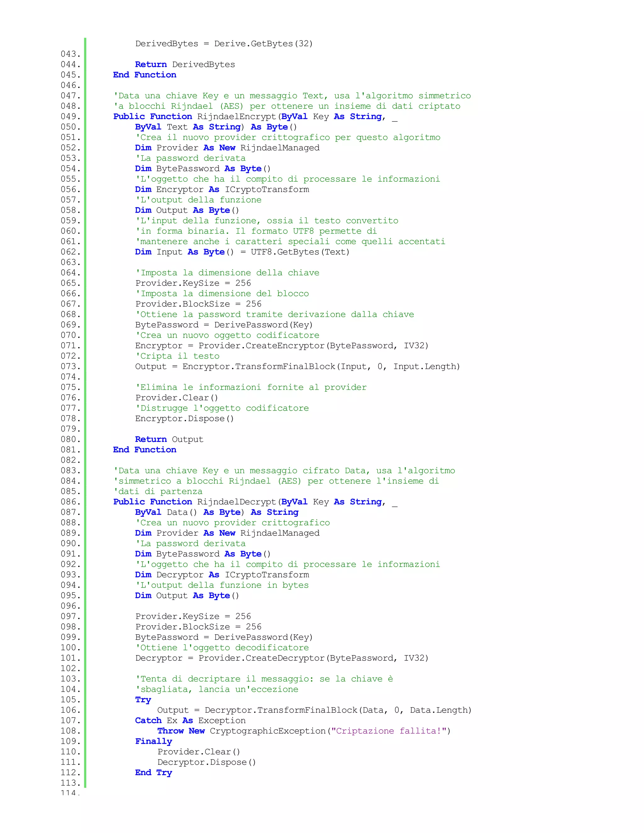Click comment 'La password derivata' on line 053

(191, 158)
